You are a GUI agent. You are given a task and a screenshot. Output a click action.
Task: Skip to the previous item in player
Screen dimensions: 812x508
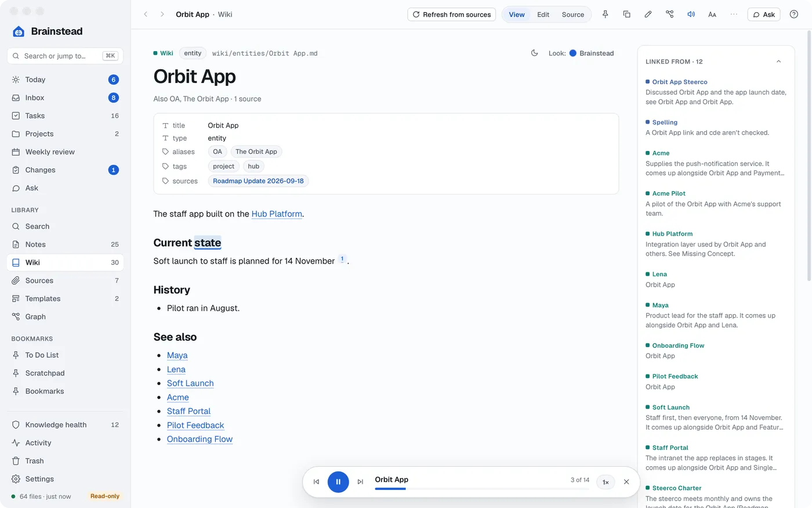317,482
